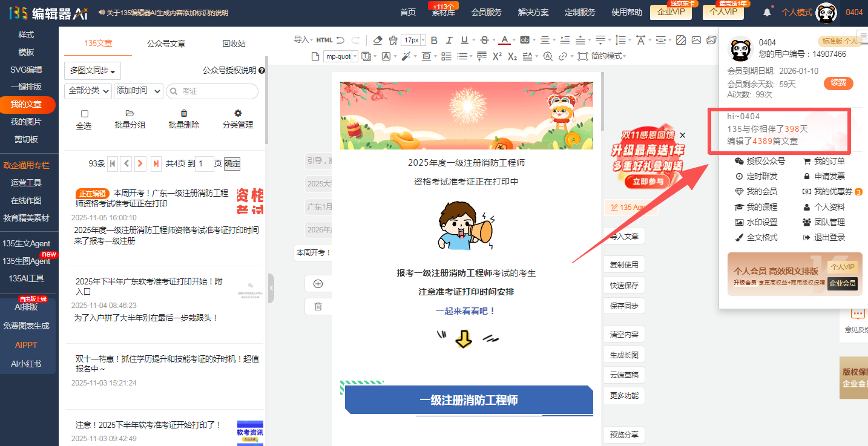Image resolution: width=868 pixels, height=446 pixels.
Task: Go to next page of articles
Action: 140,163
